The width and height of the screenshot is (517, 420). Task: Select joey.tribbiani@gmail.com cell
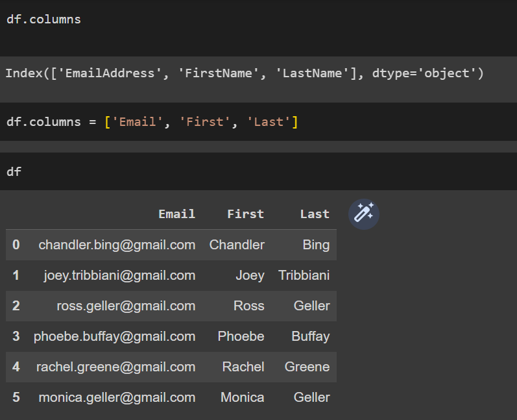click(120, 275)
